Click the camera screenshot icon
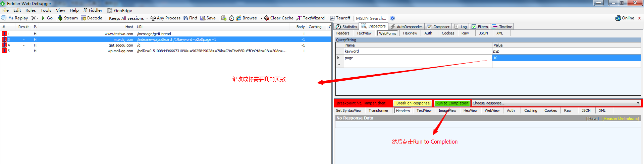 point(224,18)
